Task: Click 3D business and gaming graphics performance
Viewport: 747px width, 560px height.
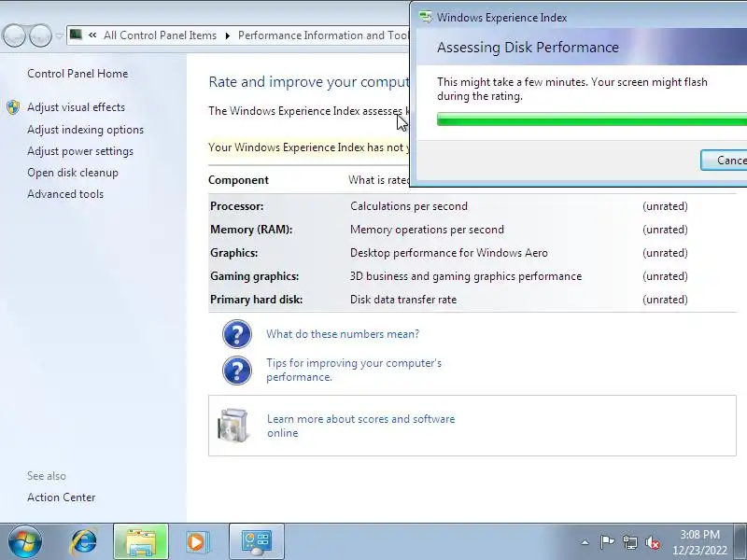Action: pos(465,276)
